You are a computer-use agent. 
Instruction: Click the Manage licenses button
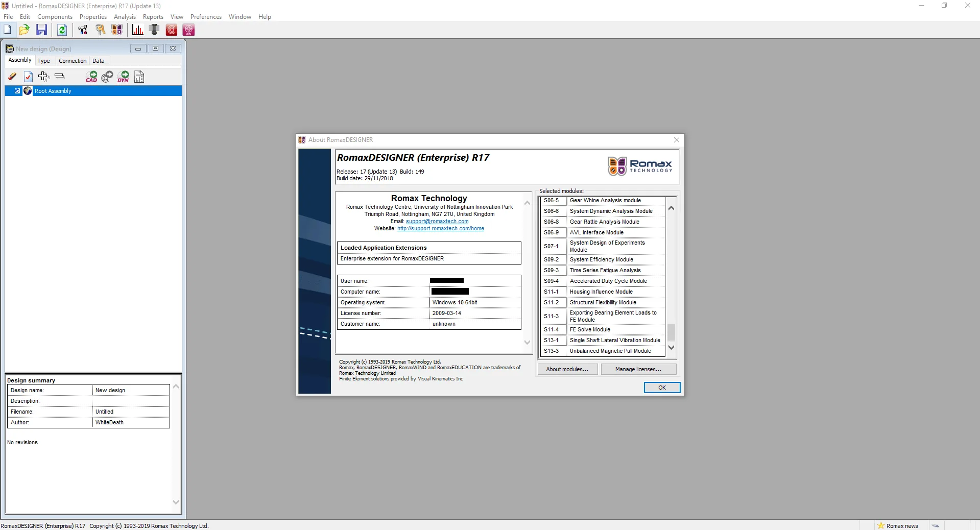click(x=638, y=369)
